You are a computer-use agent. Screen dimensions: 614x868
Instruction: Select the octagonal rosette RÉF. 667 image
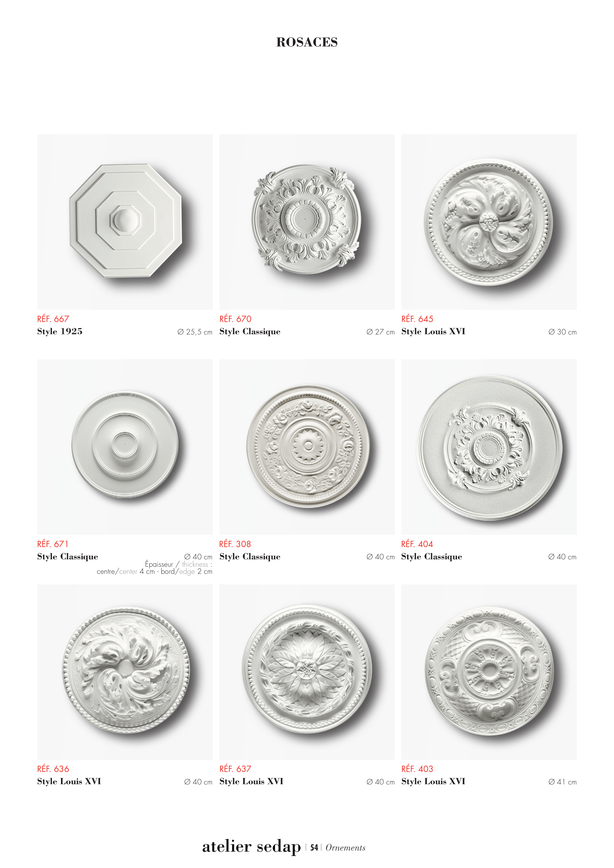pos(125,222)
